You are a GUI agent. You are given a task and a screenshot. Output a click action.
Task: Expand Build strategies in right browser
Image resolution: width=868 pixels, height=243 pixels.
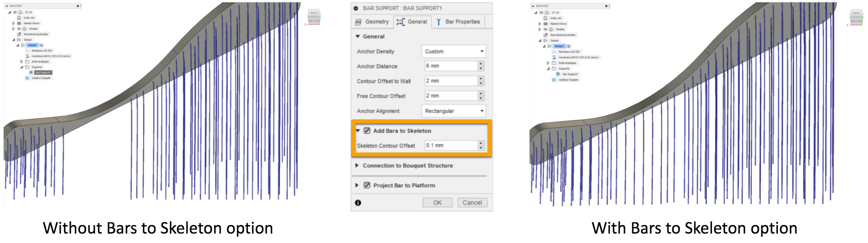tap(548, 63)
